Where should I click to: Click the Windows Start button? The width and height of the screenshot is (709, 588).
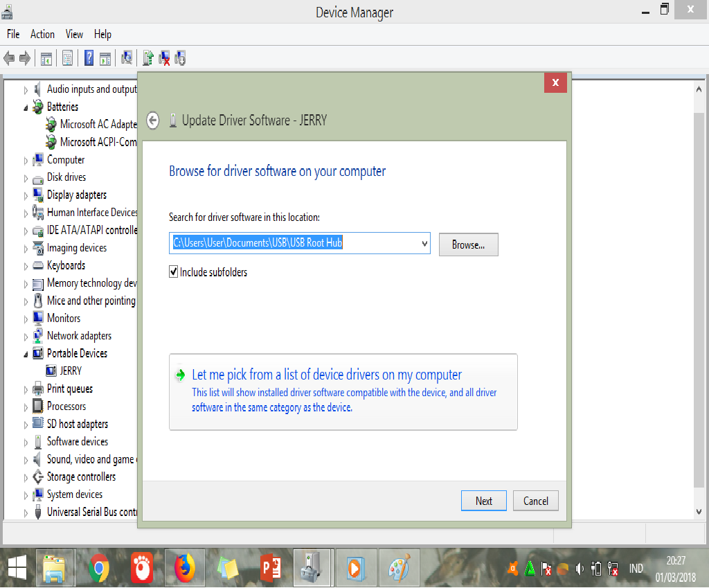point(17,568)
